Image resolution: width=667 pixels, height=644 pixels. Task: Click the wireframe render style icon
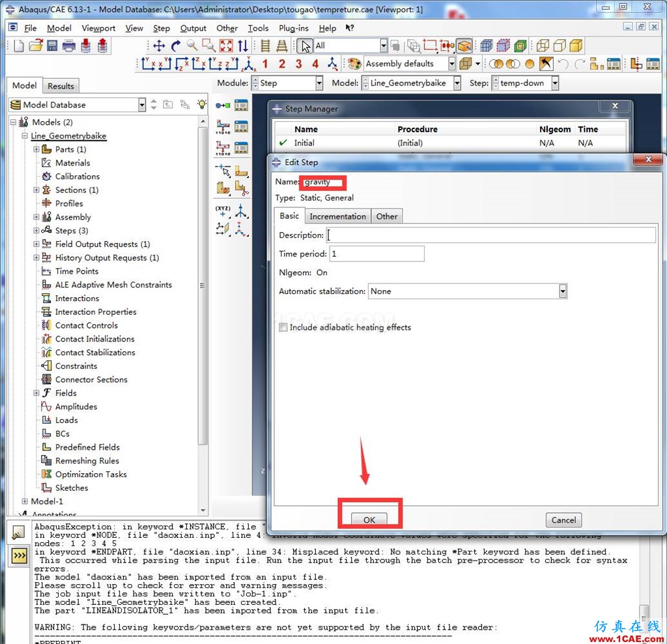point(543,46)
